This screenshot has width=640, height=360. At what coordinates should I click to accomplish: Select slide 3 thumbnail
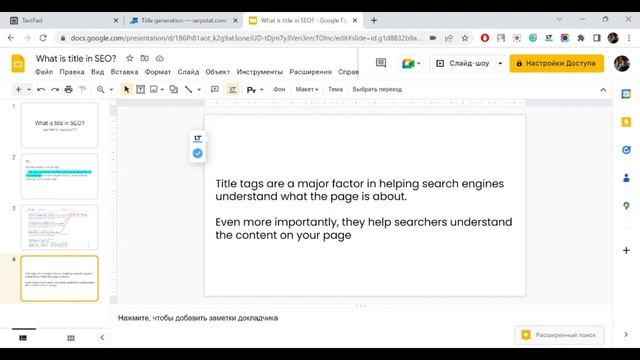60,227
